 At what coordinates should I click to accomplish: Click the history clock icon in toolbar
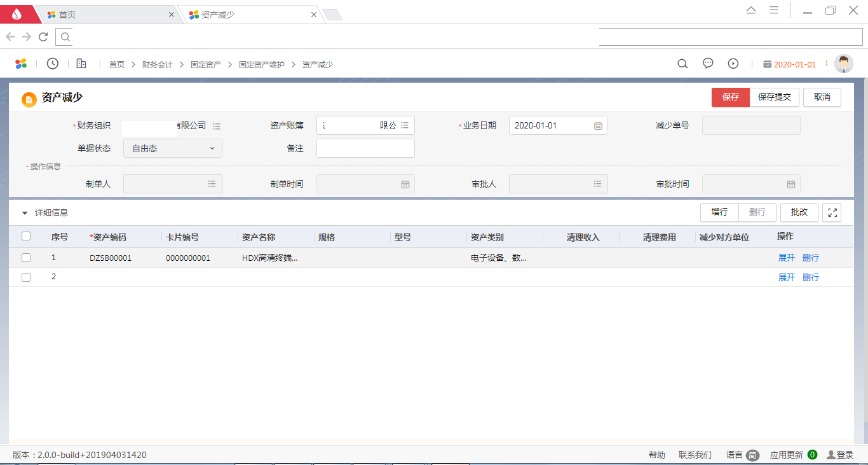pos(53,64)
